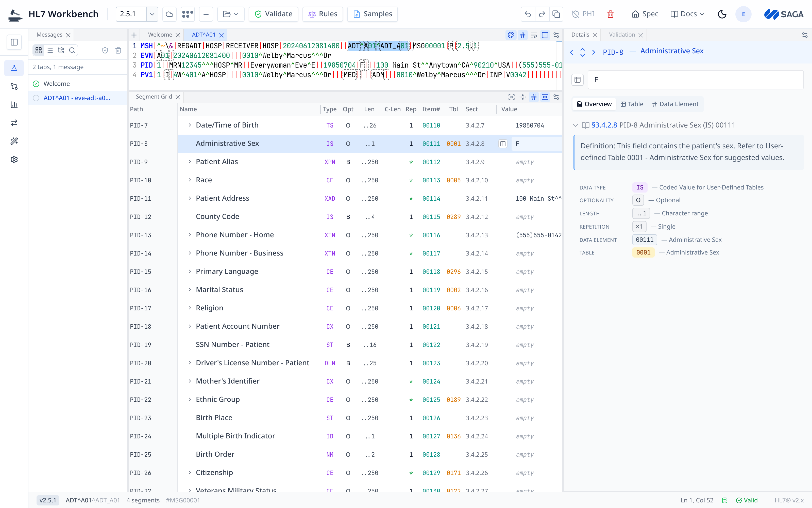This screenshot has width=812, height=508.
Task: Click the Validate button
Action: tap(274, 14)
